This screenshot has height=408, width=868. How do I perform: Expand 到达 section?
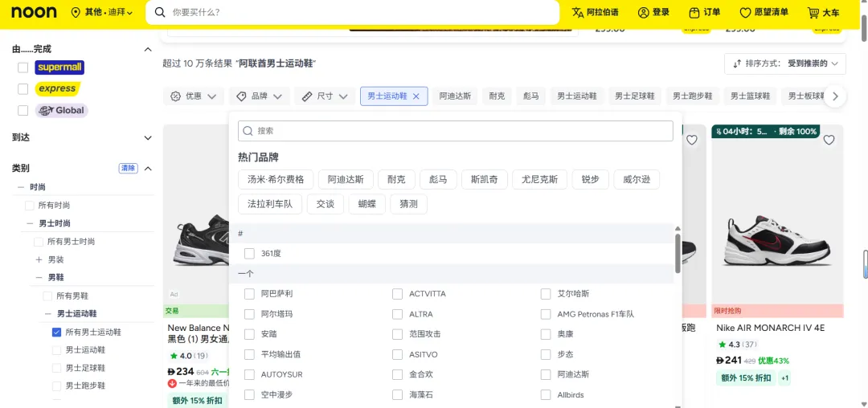(x=148, y=137)
